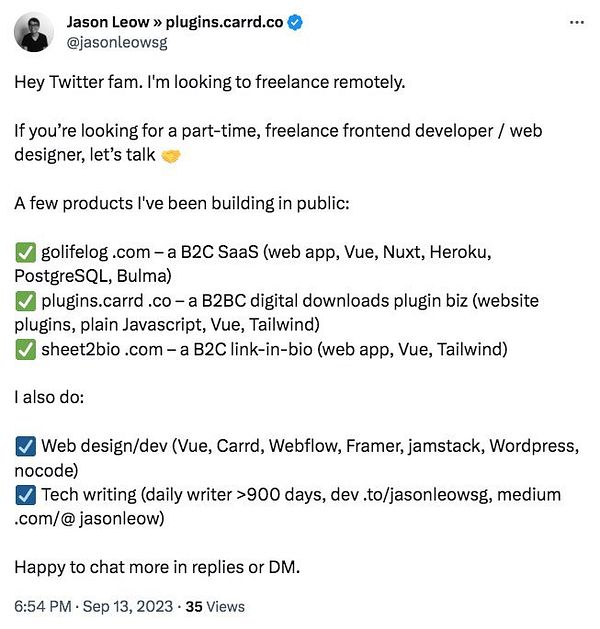The width and height of the screenshot is (600, 629).
Task: Click the blue checkbox beside Web design/dev
Action: click(24, 446)
